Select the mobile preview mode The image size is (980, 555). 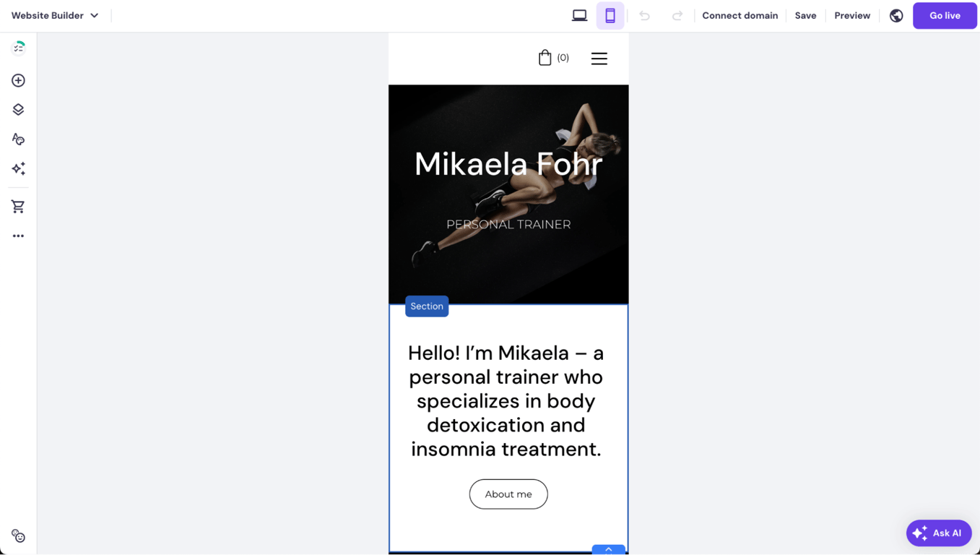[610, 14]
